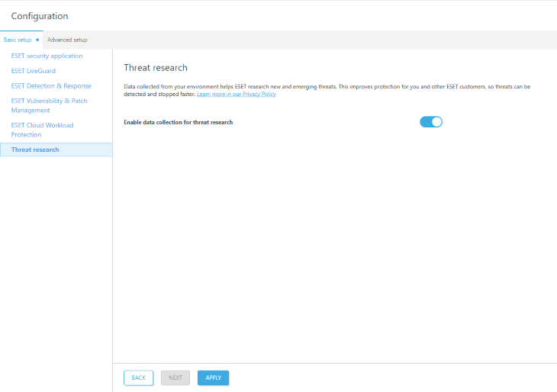Open the Advanced setup tab
This screenshot has width=557, height=392.
point(67,40)
